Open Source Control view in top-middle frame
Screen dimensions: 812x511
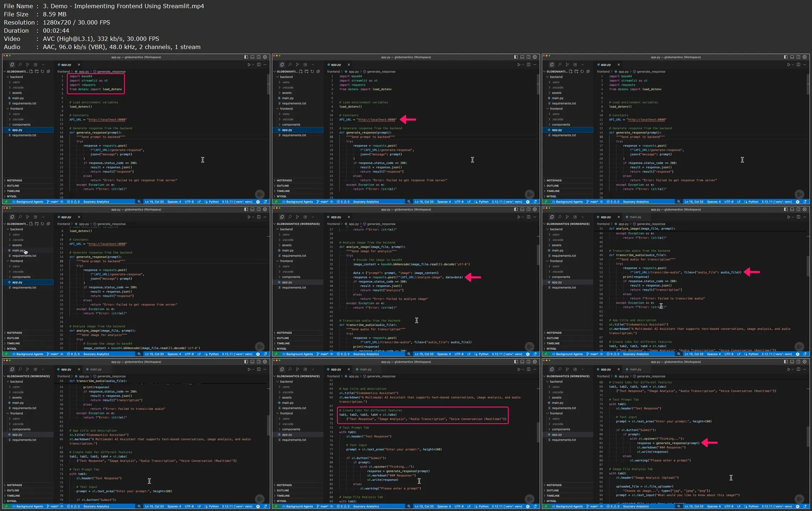[x=298, y=65]
